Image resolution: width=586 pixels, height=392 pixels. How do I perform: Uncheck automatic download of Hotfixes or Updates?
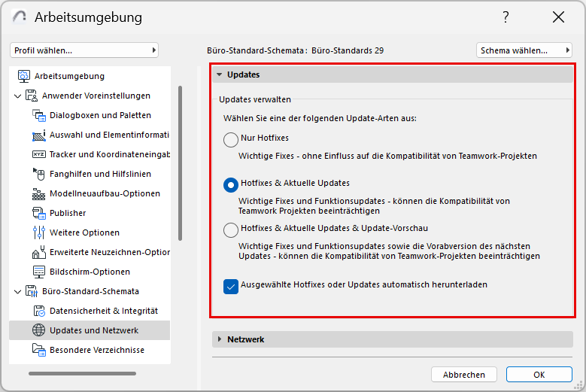tap(231, 286)
